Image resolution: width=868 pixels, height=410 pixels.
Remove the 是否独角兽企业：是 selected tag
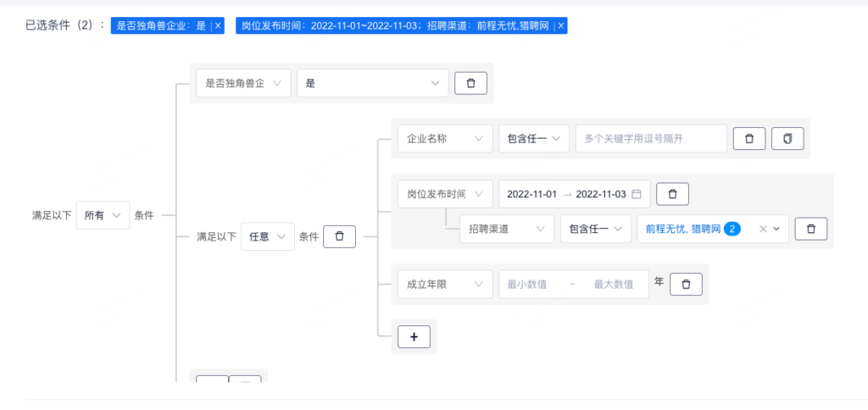218,26
